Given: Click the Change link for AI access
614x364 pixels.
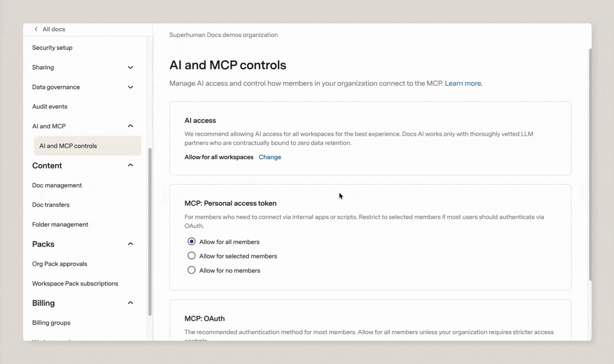Looking at the screenshot, I should pos(270,157).
